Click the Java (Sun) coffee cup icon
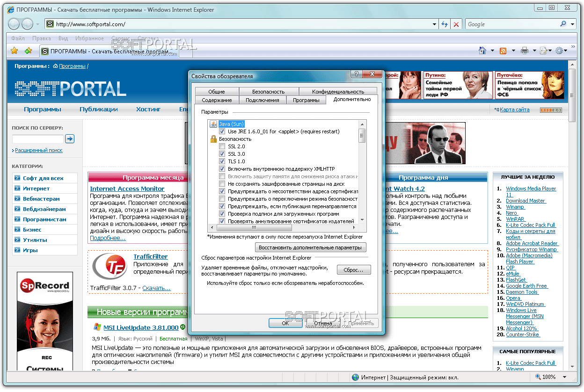This screenshot has width=584, height=392. (213, 124)
